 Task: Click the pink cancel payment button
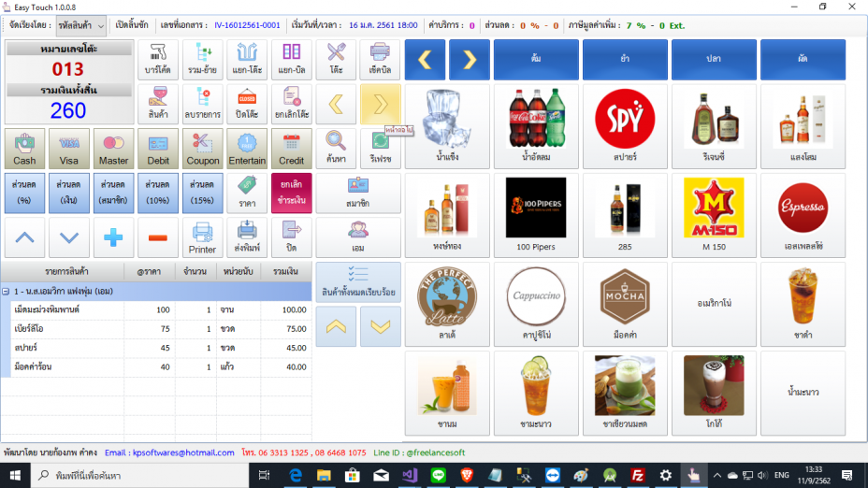pyautogui.click(x=291, y=194)
